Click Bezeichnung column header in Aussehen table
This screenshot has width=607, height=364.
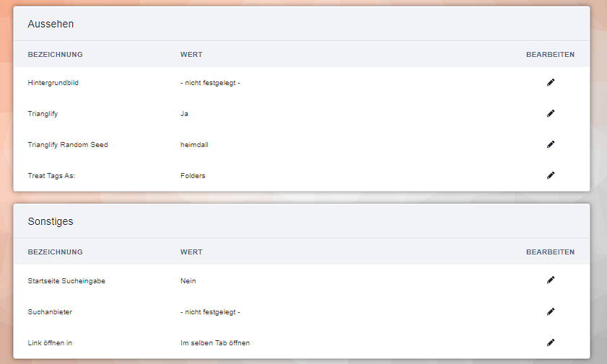point(55,55)
